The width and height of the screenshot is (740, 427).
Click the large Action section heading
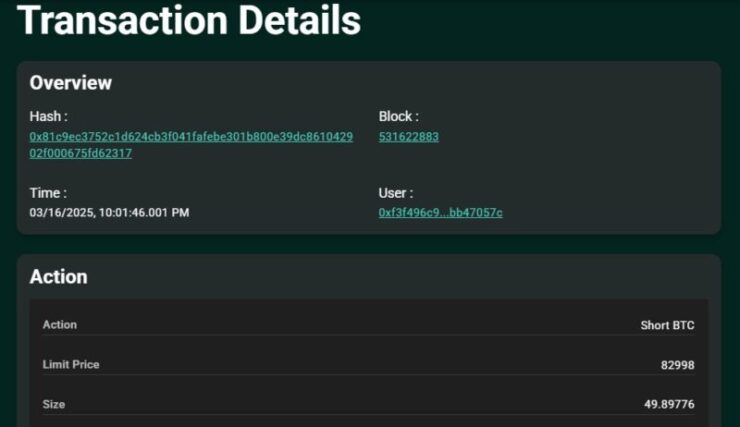click(59, 277)
